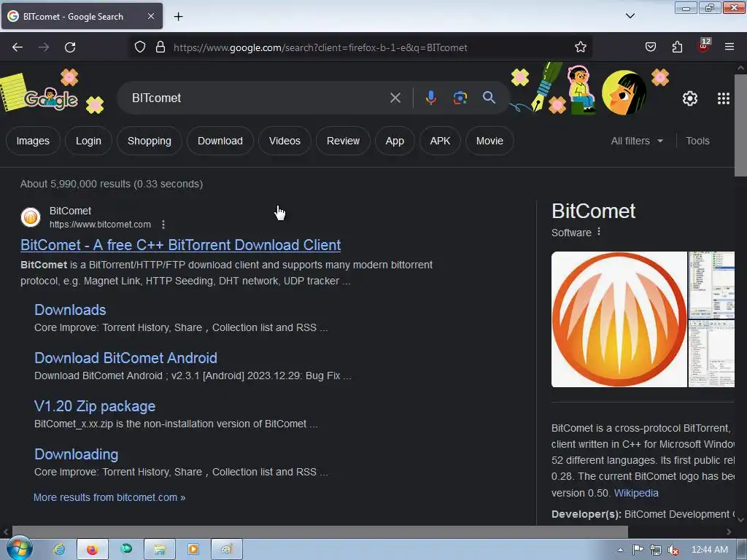The height and width of the screenshot is (560, 747).
Task: Open options dots beside bitcomet.com URL
Action: 163,225
